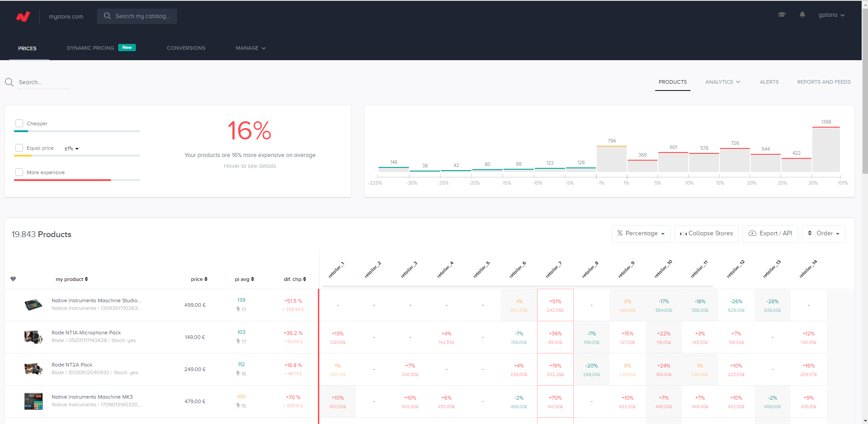Open the Percentage display dropdown
The height and width of the screenshot is (424, 868).
tap(641, 233)
